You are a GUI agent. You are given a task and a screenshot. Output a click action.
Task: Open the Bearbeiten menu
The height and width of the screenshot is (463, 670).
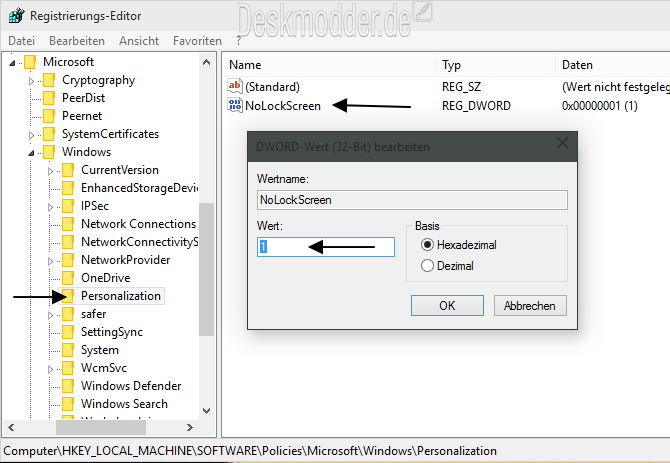coord(77,41)
